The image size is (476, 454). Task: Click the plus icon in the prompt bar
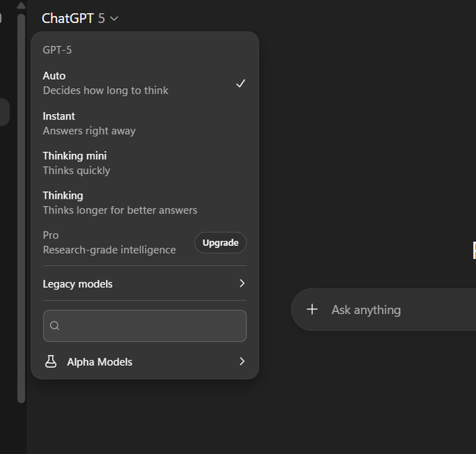[312, 309]
